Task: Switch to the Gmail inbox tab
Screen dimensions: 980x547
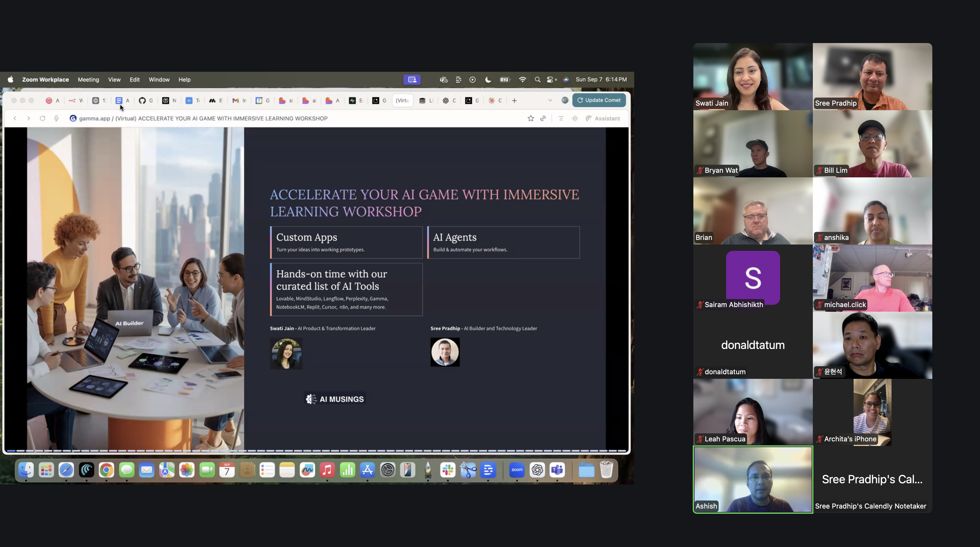Action: point(239,100)
